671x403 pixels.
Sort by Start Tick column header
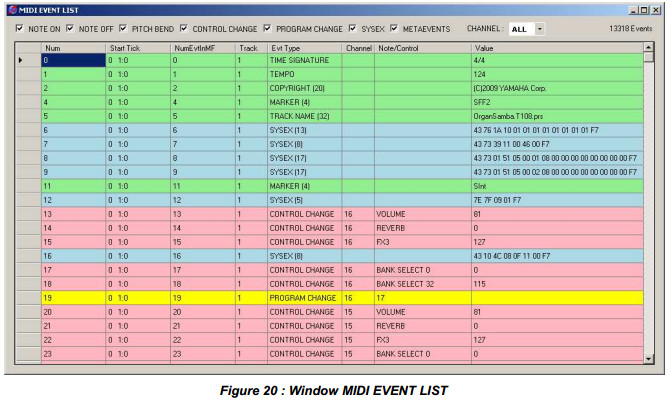[x=136, y=47]
